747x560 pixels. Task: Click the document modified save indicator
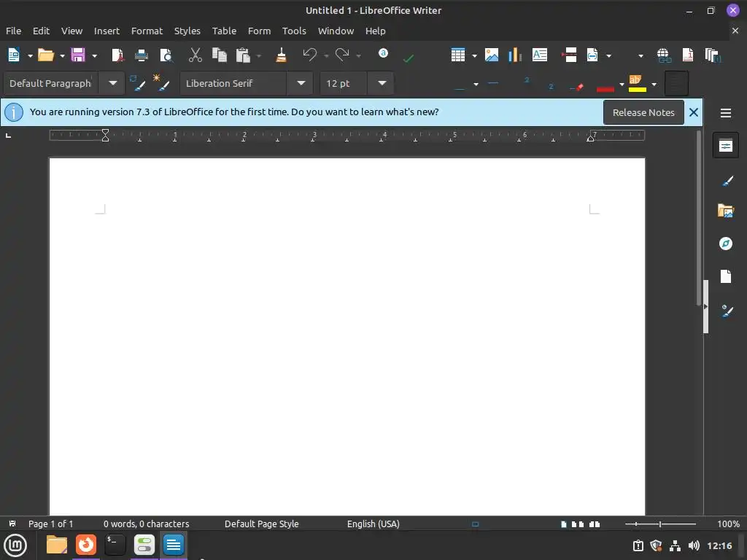pos(12,524)
